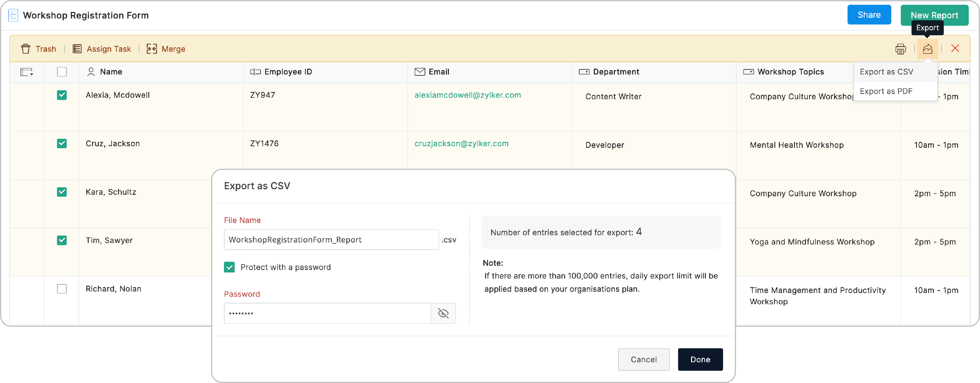
Task: Close the selection bar with red X
Action: [955, 48]
